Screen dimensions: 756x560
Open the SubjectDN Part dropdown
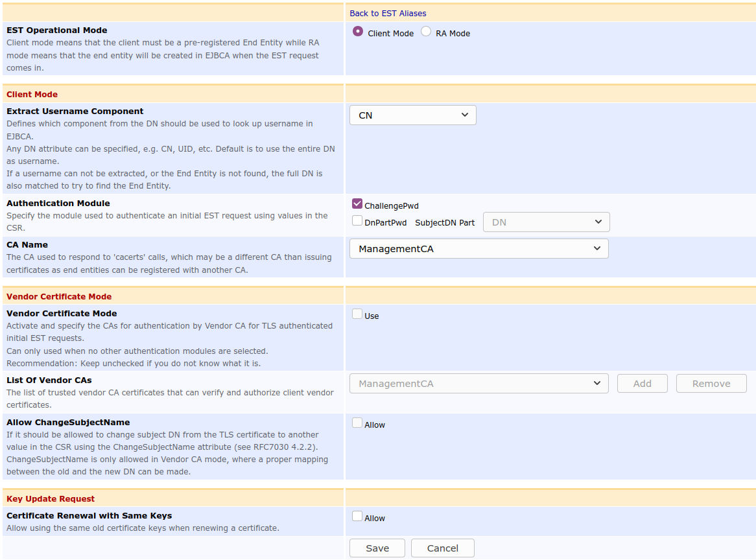tap(547, 222)
